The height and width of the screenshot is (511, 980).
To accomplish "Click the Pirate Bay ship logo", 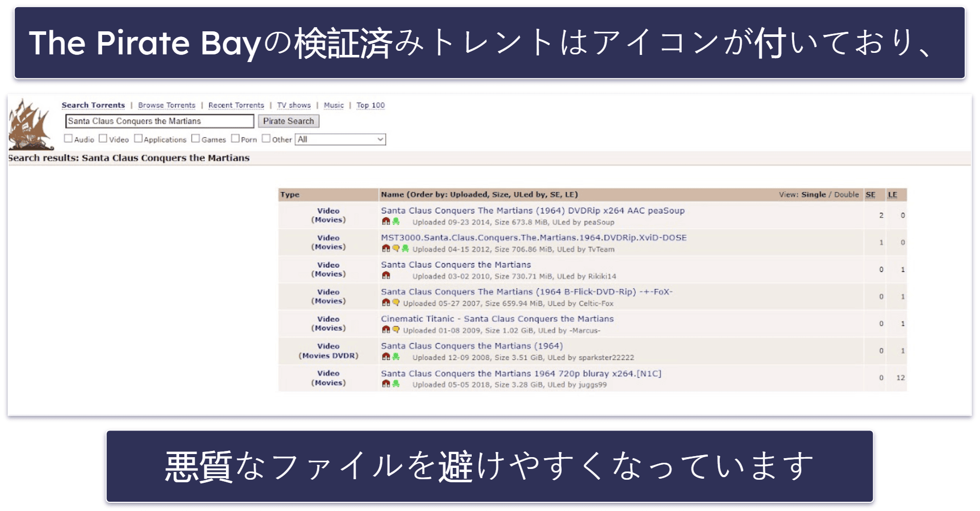I will [x=31, y=125].
